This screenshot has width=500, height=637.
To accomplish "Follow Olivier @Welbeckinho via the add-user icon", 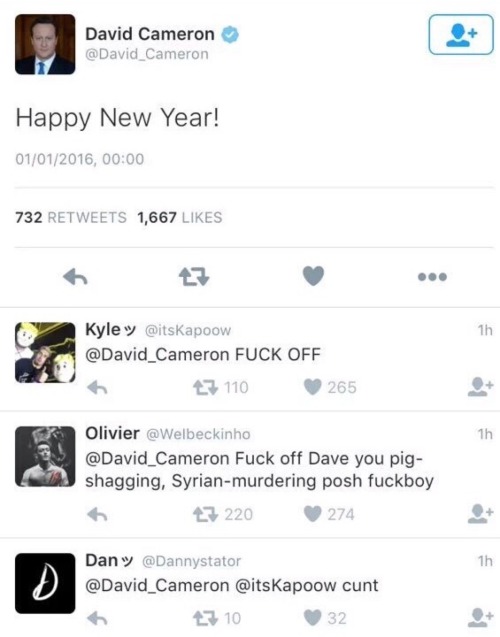I will coord(481,514).
